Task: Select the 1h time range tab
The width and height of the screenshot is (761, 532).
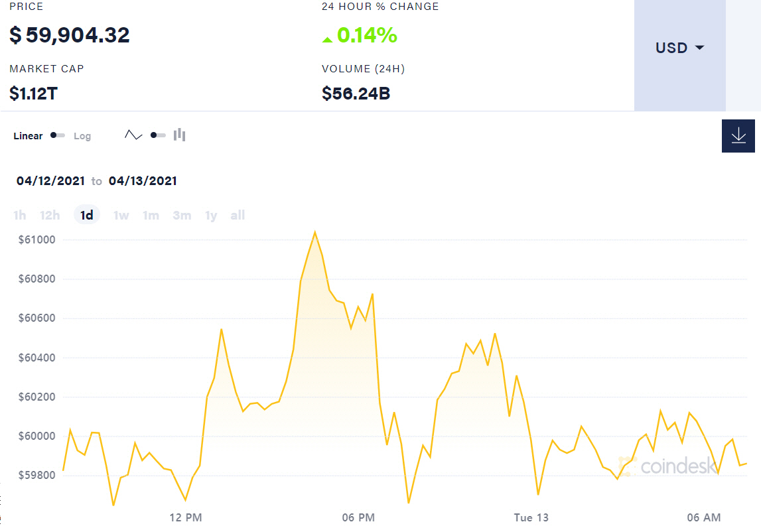Action: pos(20,215)
